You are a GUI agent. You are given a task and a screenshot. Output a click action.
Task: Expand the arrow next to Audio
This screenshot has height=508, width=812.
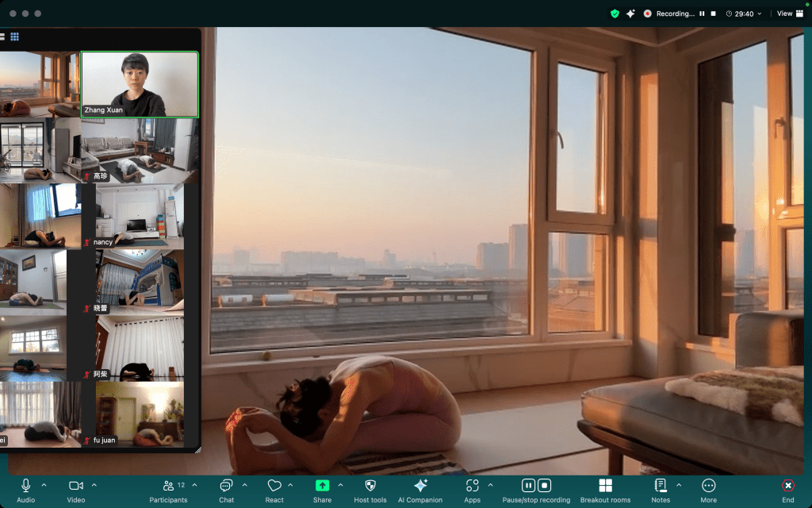44,485
